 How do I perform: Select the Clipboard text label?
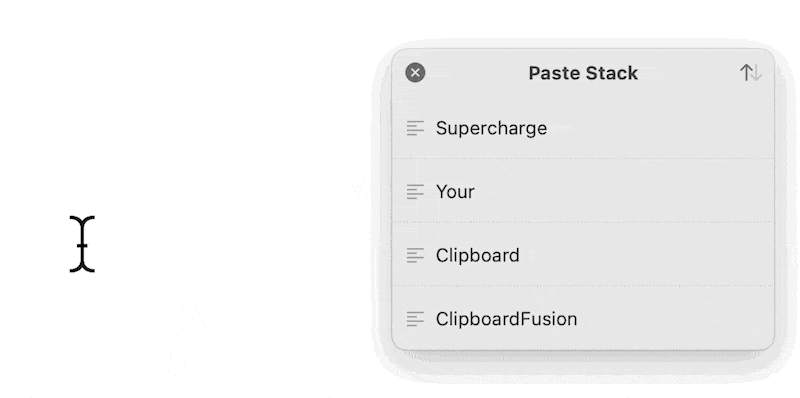pos(478,255)
